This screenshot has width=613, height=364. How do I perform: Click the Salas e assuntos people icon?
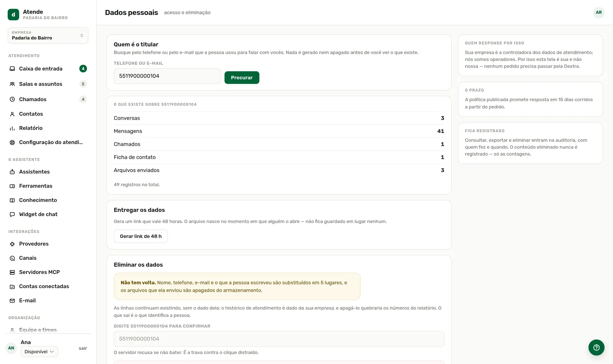coord(12,84)
